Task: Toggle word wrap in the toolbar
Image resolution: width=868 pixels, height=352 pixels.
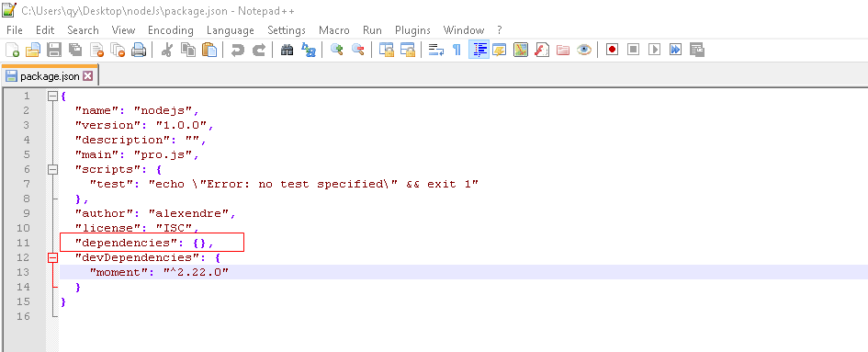Action: (x=436, y=50)
